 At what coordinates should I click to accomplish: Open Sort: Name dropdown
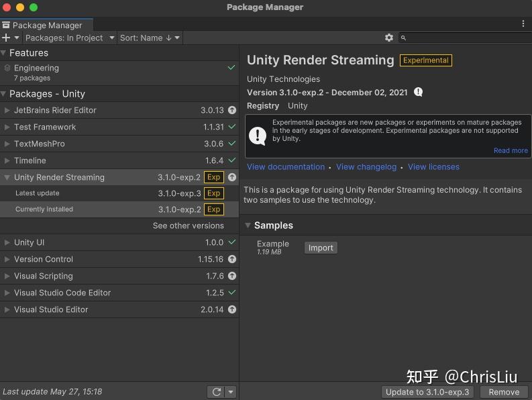pos(150,38)
